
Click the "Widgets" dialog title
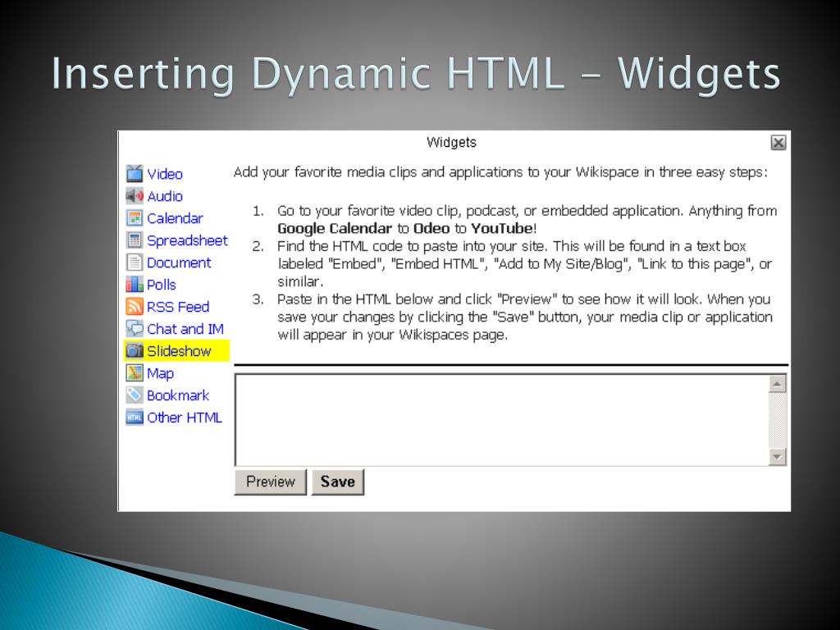pyautogui.click(x=452, y=143)
